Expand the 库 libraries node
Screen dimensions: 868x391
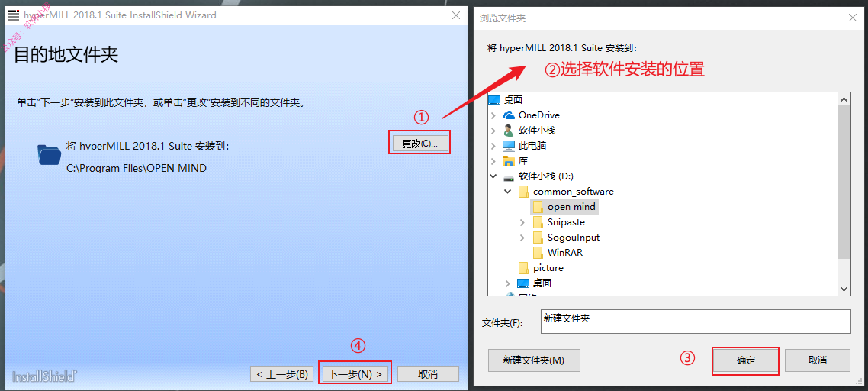pos(493,161)
